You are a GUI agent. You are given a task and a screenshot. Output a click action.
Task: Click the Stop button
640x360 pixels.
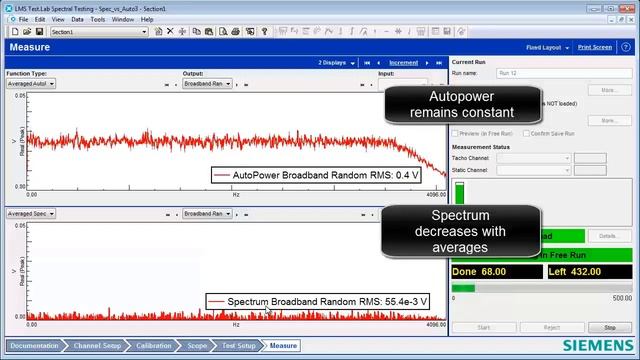610,328
